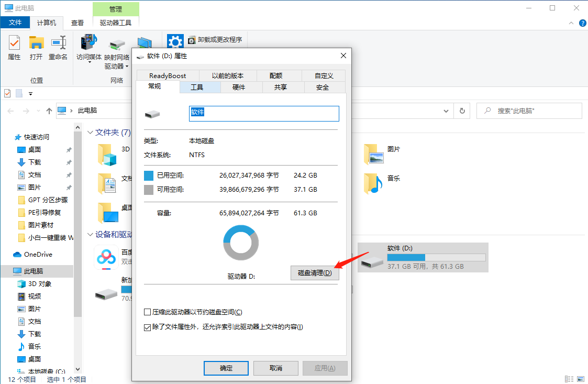The height and width of the screenshot is (384, 588).
Task: Click the 磁盘清理 button
Action: click(315, 273)
